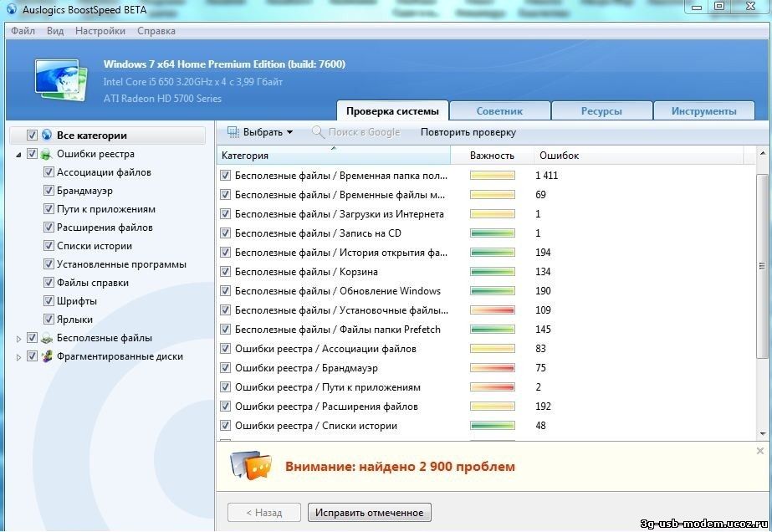This screenshot has height=532, width=772.
Task: Open the Выбрать dropdown menu
Action: coord(260,132)
